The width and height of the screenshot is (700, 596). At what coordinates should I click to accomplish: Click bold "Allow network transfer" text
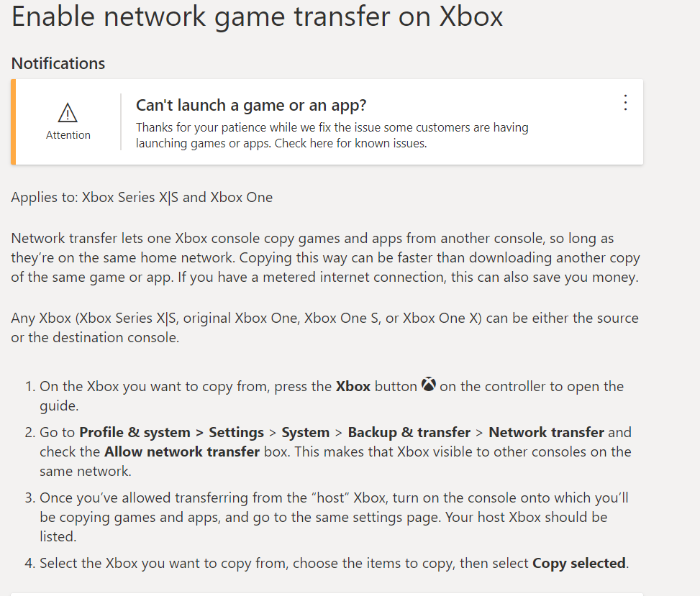click(181, 451)
